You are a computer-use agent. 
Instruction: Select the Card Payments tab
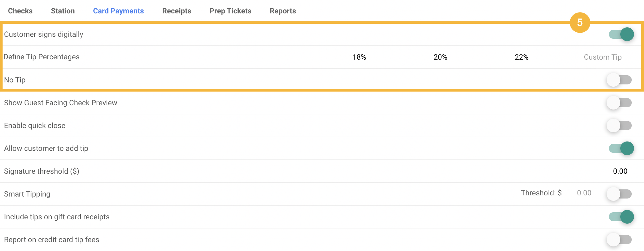coord(118,11)
